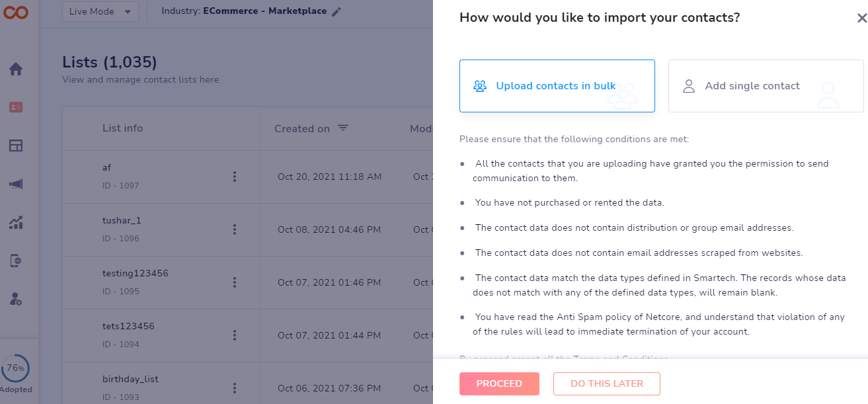Click the Home icon in sidebar
Viewport: 868px width, 404px height.
coord(16,69)
